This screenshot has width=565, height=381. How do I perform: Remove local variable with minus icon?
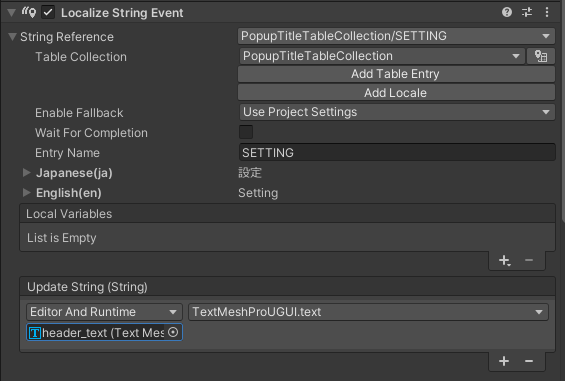529,260
